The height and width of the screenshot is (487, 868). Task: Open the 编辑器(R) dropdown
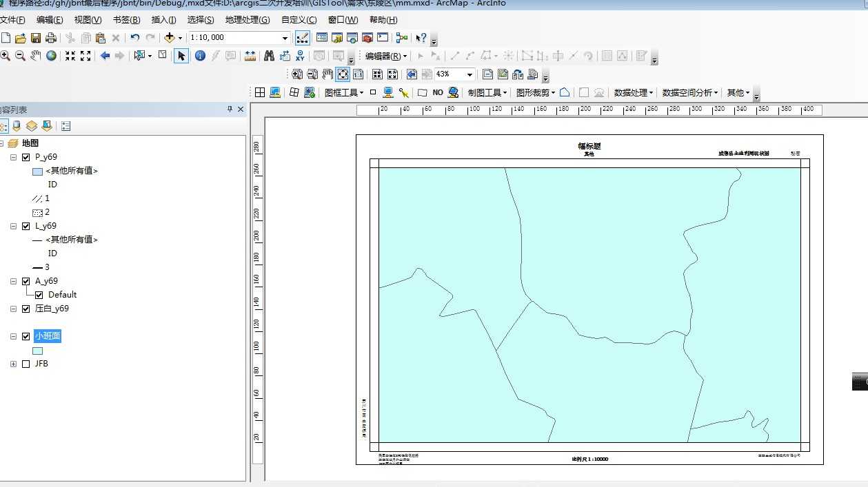click(385, 56)
